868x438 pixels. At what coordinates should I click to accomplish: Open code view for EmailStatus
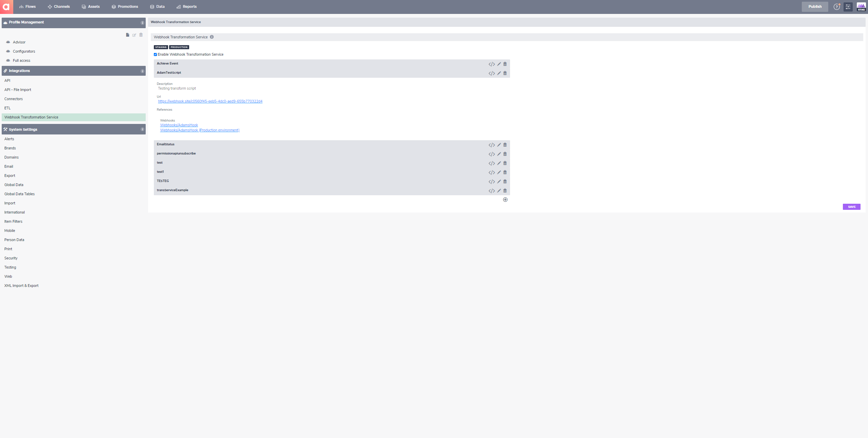click(x=491, y=145)
